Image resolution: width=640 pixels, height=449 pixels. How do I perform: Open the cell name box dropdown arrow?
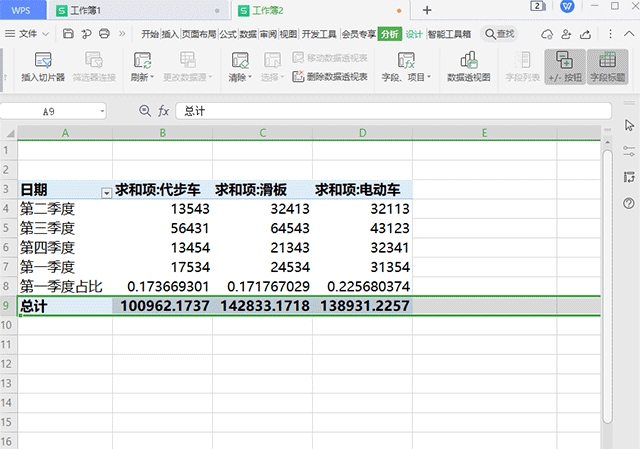point(102,111)
